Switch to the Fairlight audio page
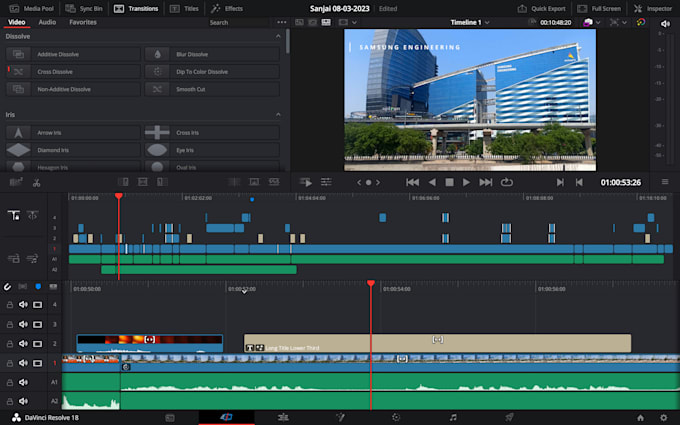The height and width of the screenshot is (425, 680). [453, 417]
